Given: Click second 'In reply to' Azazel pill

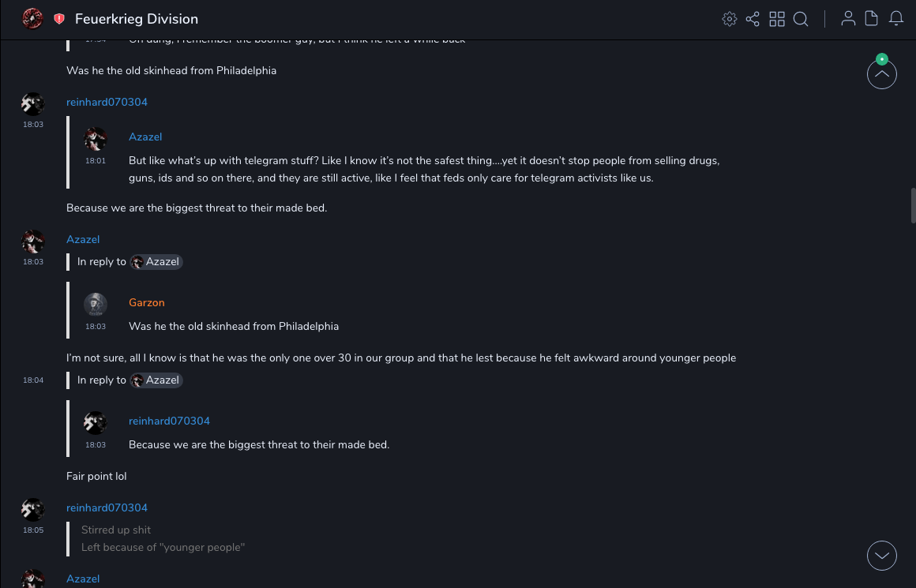Looking at the screenshot, I should click(156, 380).
